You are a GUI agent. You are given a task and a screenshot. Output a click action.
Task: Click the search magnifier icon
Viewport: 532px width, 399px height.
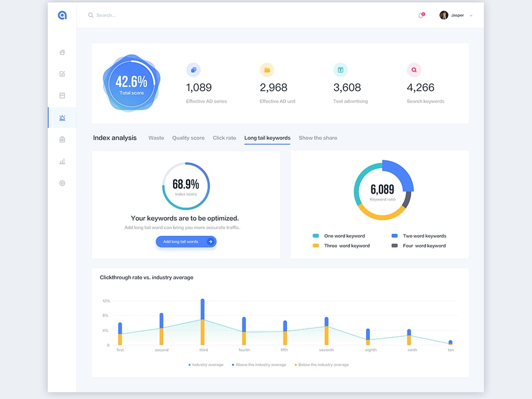[90, 15]
